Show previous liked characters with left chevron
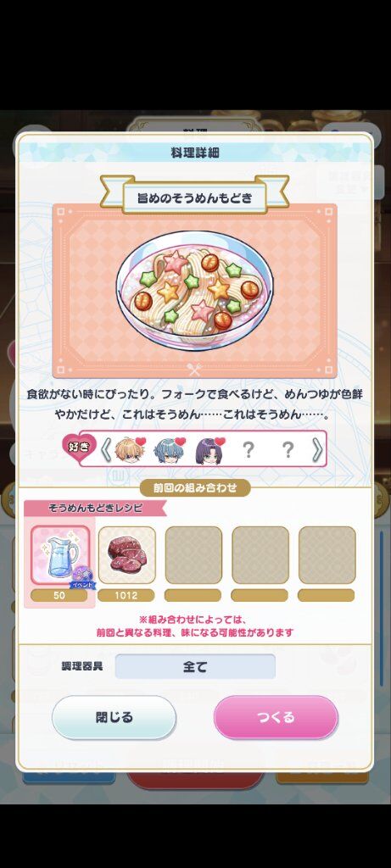 105,449
